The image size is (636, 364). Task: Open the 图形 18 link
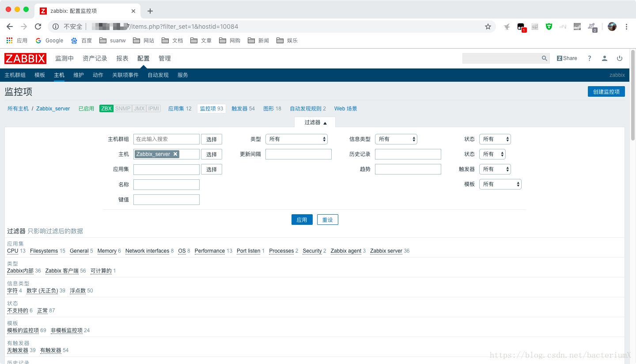point(272,109)
